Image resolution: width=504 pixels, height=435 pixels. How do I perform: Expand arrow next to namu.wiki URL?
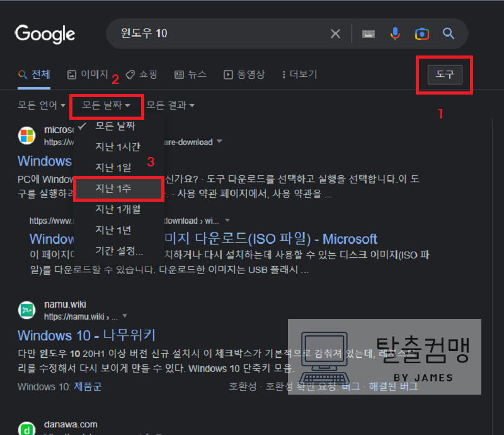[x=125, y=316]
